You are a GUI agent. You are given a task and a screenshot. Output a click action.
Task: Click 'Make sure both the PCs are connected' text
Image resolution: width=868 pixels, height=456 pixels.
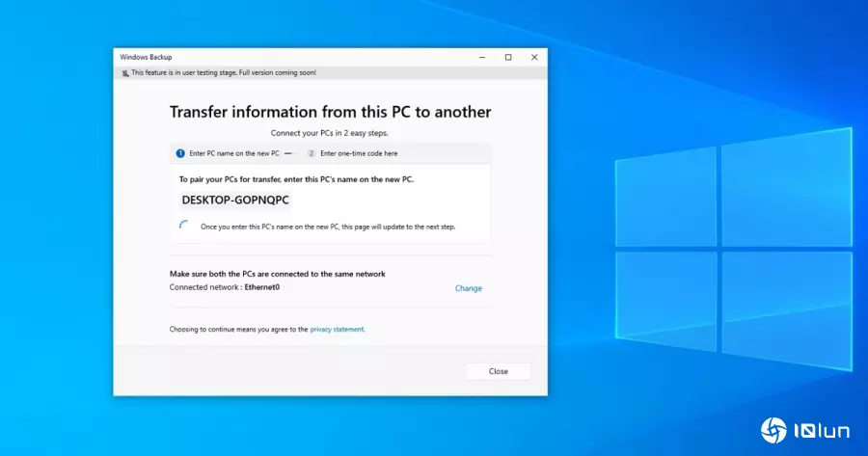(x=278, y=274)
